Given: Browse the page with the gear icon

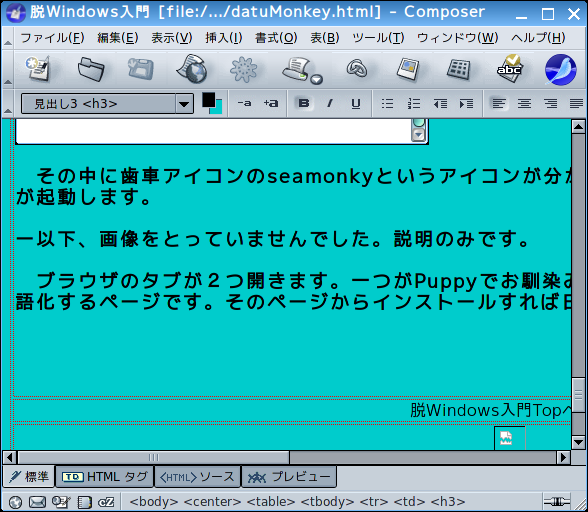Looking at the screenshot, I should [244, 69].
